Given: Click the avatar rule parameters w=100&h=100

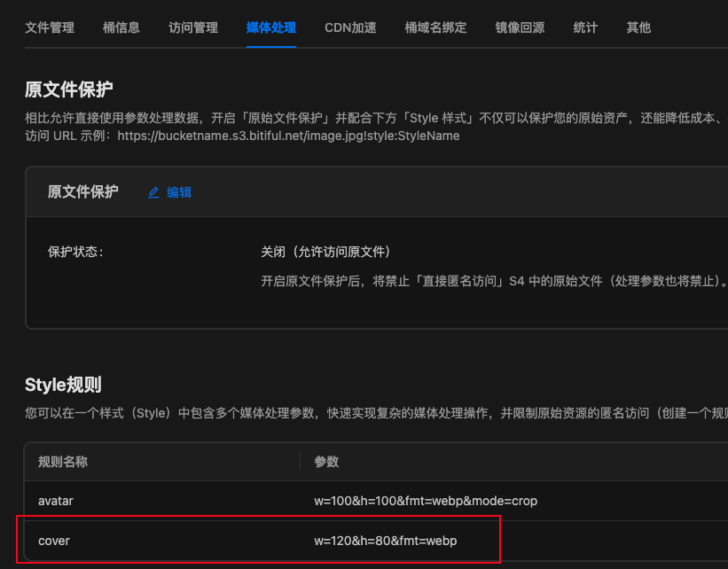Looking at the screenshot, I should pos(426,501).
